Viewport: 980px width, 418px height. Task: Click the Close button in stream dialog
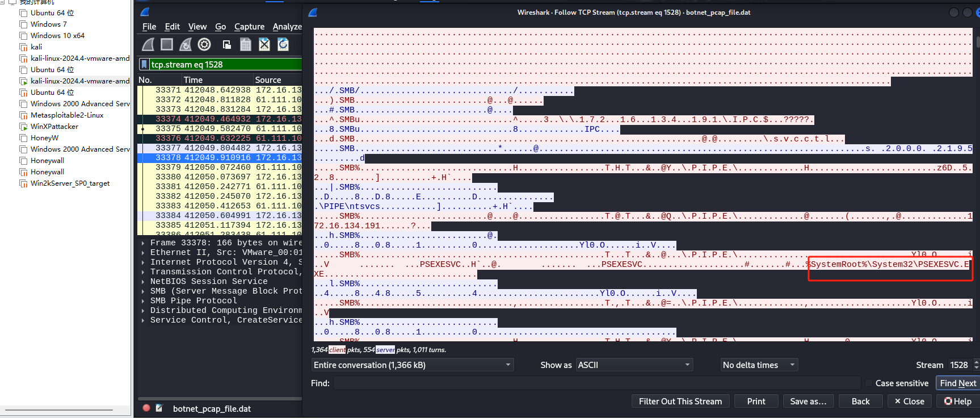click(x=909, y=401)
